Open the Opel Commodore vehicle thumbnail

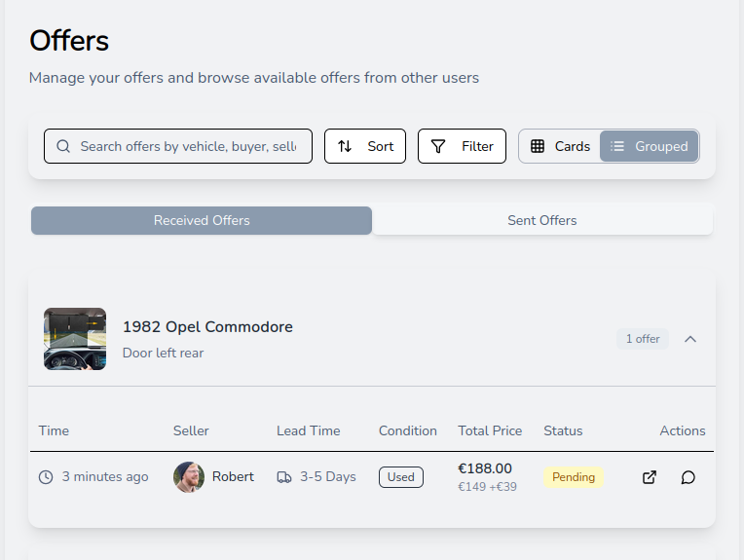[75, 339]
